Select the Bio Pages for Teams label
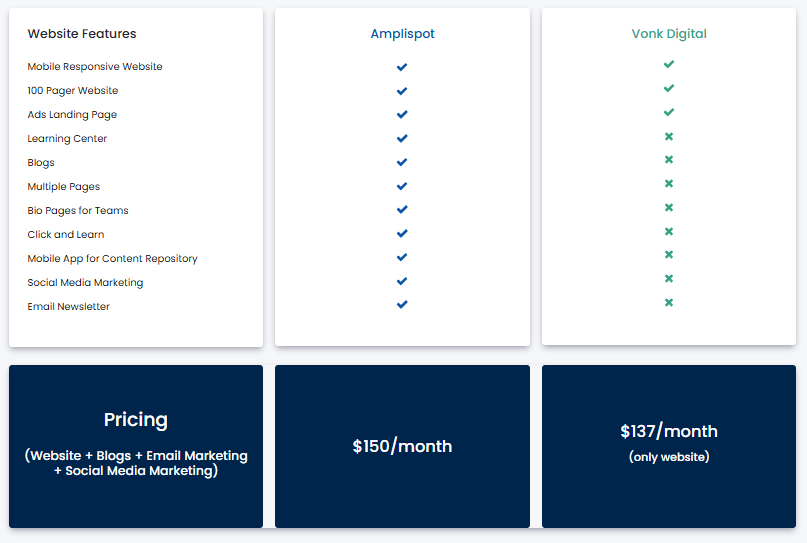 coord(78,211)
